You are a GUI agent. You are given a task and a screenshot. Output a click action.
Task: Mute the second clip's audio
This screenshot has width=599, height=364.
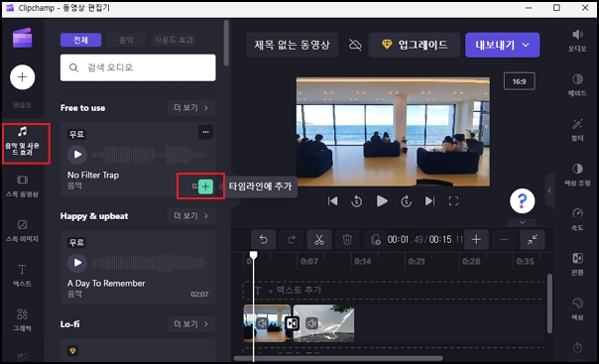[311, 323]
